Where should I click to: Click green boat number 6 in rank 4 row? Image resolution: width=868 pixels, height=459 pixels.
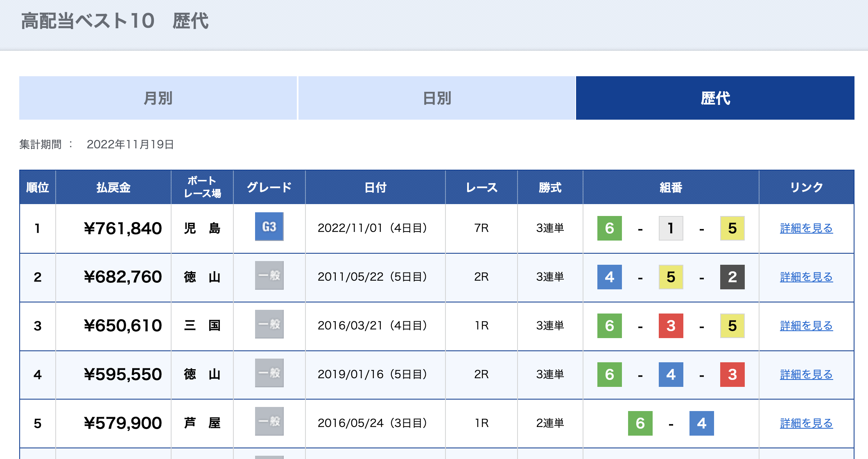[610, 375]
